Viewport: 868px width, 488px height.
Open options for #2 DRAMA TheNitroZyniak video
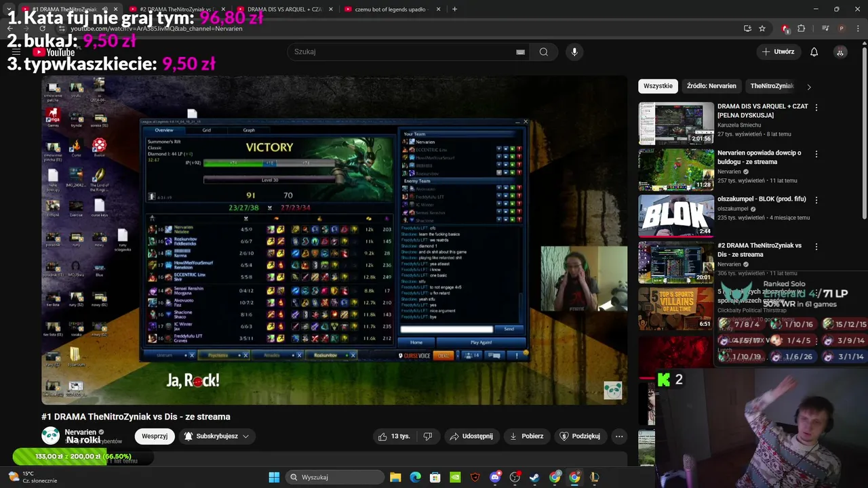[x=816, y=247]
